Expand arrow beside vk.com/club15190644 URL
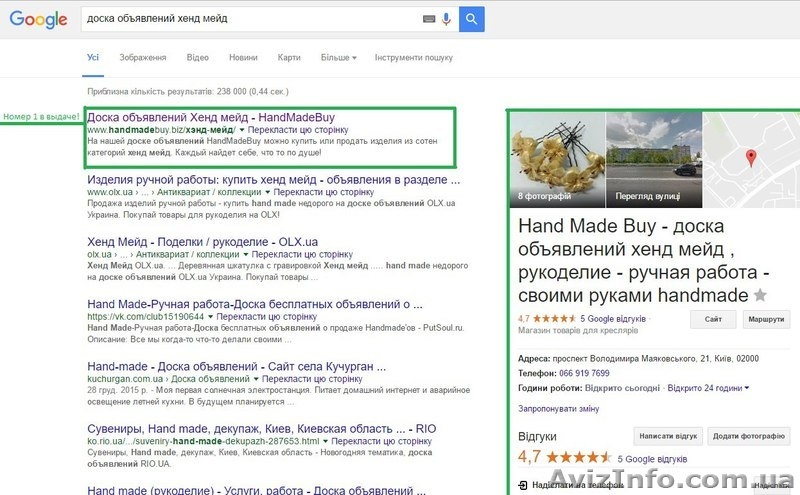 coord(211,317)
